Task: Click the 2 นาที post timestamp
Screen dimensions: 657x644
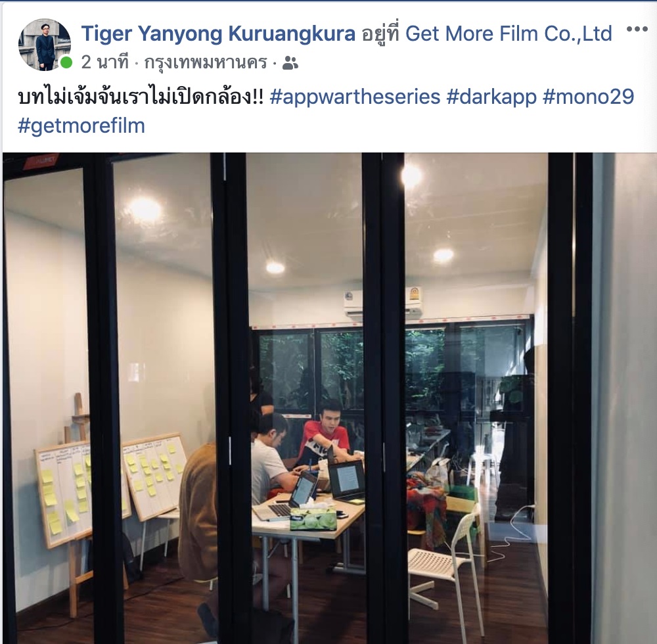Action: [104, 63]
